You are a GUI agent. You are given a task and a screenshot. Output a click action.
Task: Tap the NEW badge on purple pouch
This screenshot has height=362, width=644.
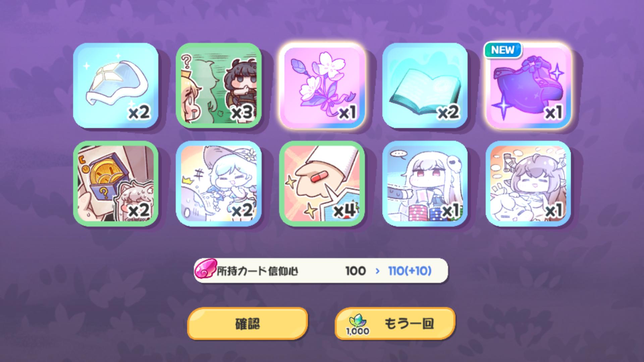pos(503,50)
